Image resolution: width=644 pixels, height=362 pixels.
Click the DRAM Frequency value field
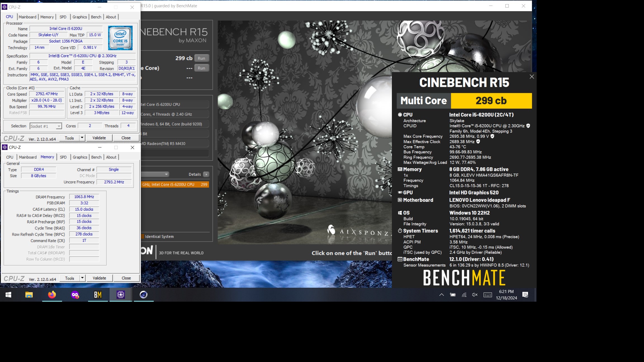point(84,197)
